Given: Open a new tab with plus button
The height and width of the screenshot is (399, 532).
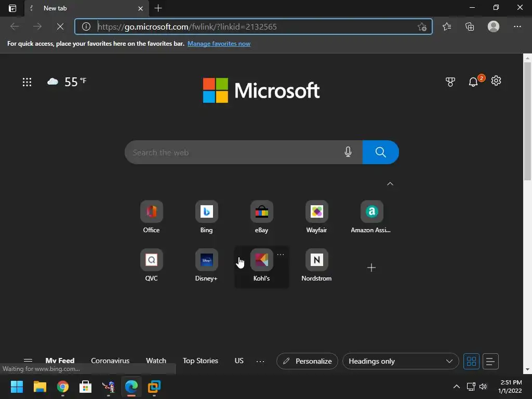Looking at the screenshot, I should 158,8.
